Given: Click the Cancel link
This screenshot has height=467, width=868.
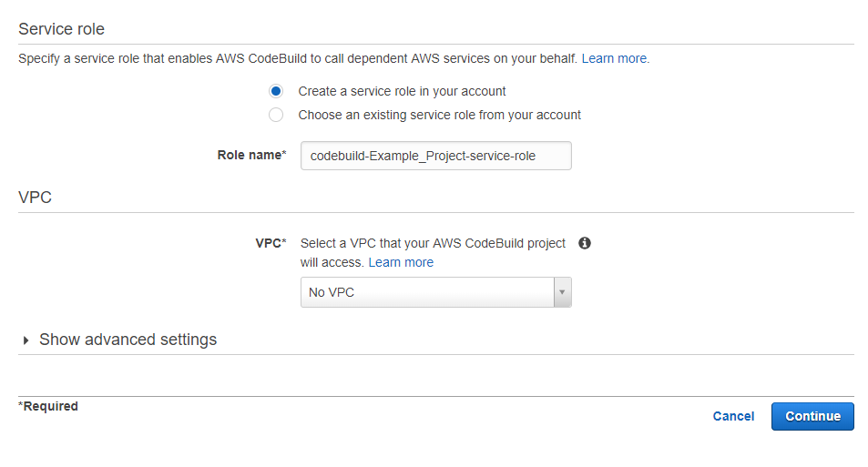Looking at the screenshot, I should 733,416.
